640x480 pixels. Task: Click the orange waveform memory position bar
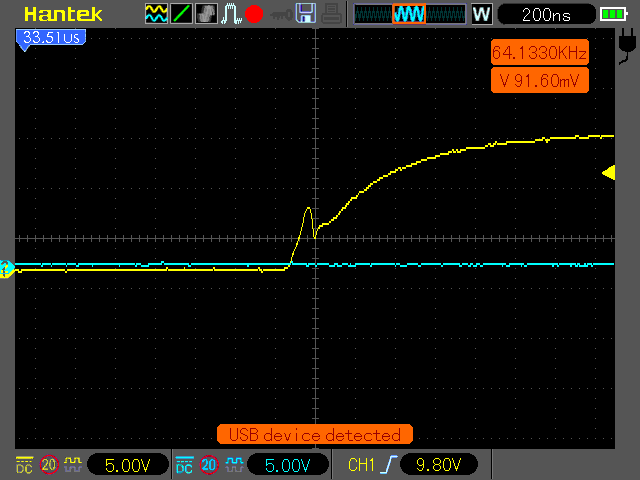click(409, 14)
